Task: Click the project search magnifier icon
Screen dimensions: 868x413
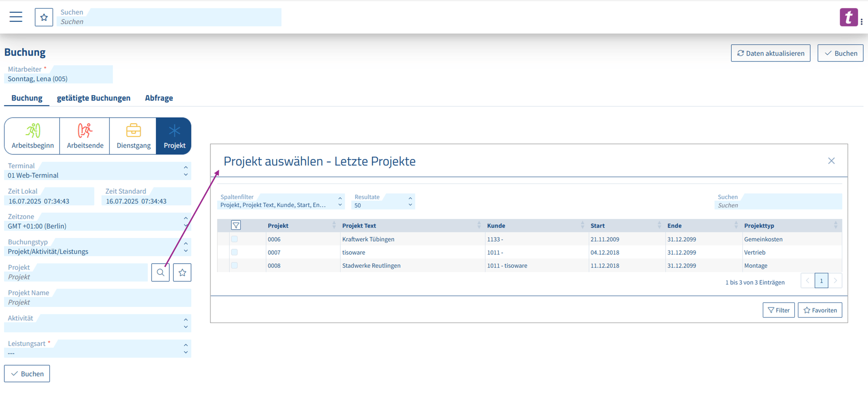Action: point(161,273)
